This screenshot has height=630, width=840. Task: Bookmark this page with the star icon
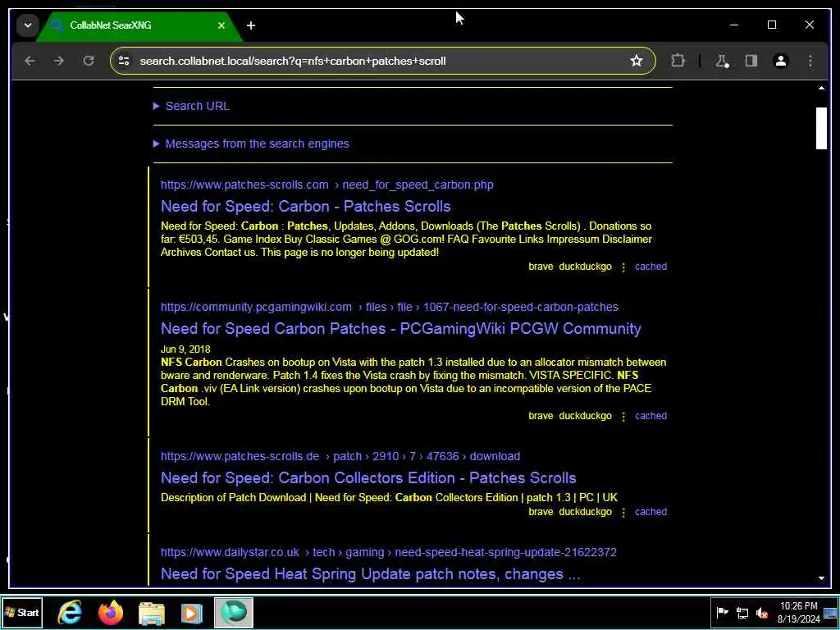636,61
